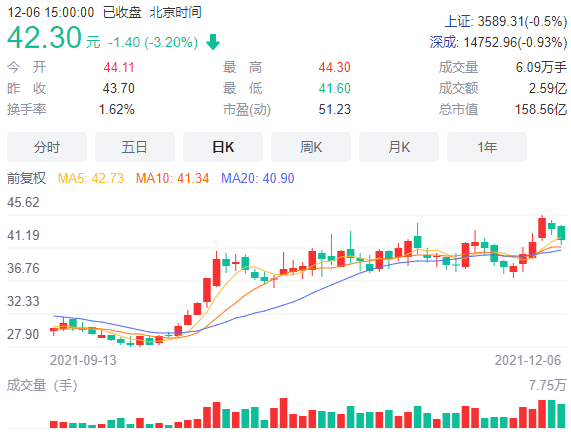The width and height of the screenshot is (571, 435).
Task: Click the current price 42.30
Action: 44,37
